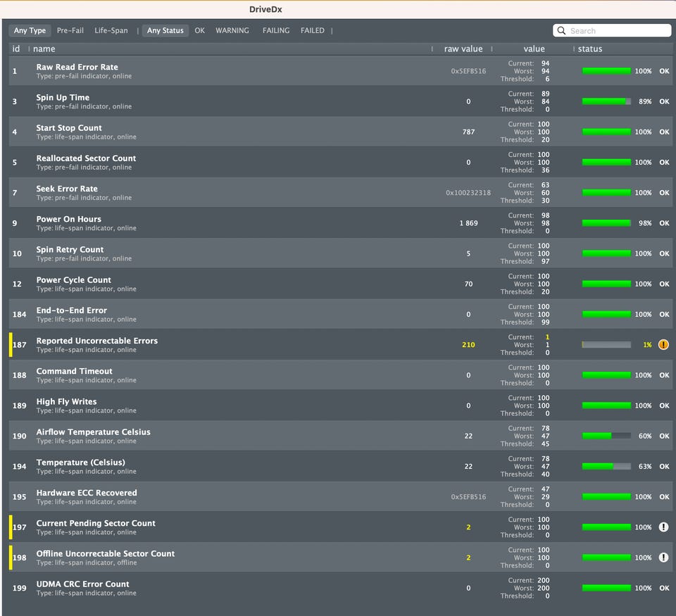Click the Airflow Temperature 60% health bar
Viewport: 676px width, 616px height.
tap(606, 436)
